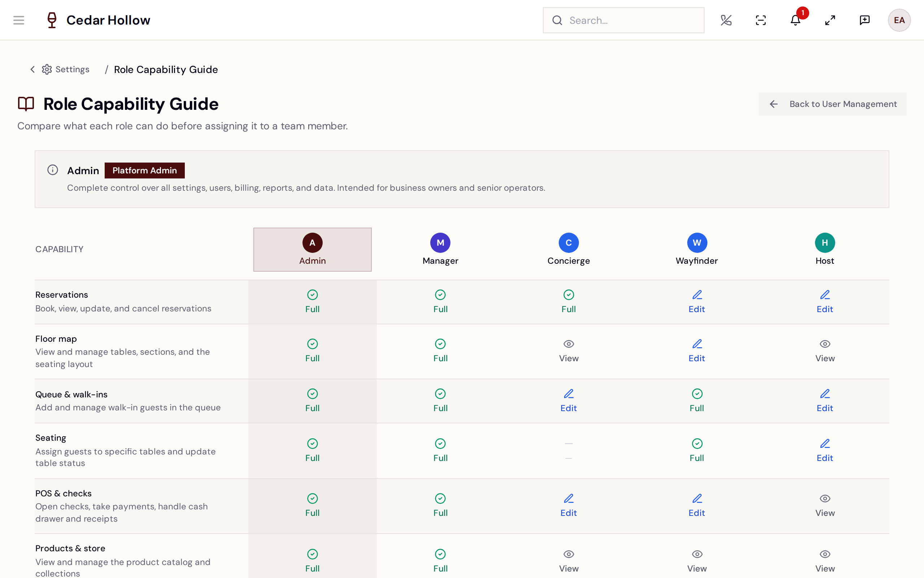Click Concierge Edit pencil for Queue & walk-ins
This screenshot has height=578, width=924.
tap(568, 394)
